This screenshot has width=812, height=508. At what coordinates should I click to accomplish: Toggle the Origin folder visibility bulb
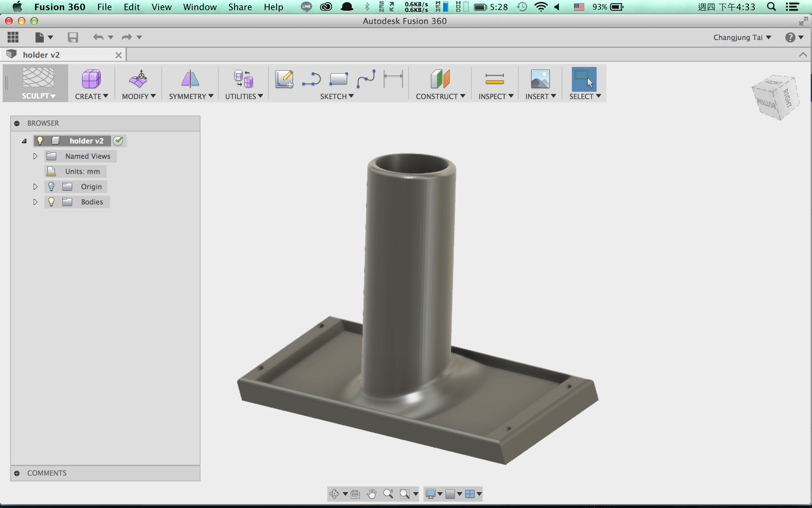51,186
